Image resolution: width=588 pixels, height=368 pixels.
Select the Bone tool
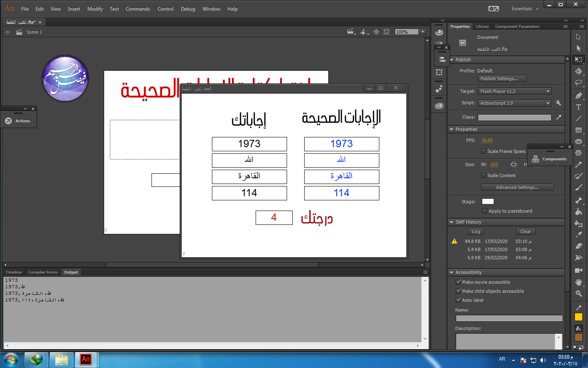[x=579, y=200]
